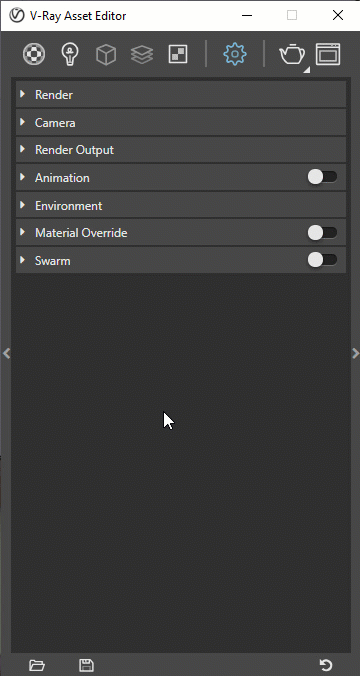Open the Textures checker icon

tap(178, 55)
